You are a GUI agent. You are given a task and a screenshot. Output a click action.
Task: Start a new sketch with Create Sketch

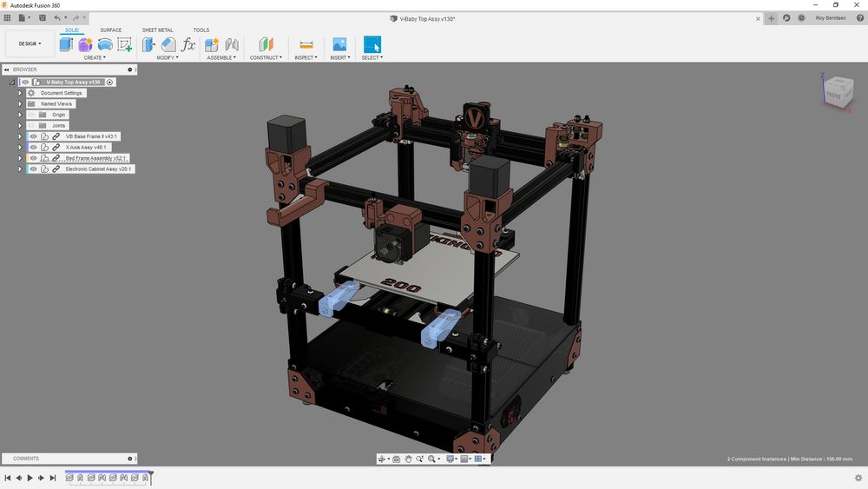point(124,44)
